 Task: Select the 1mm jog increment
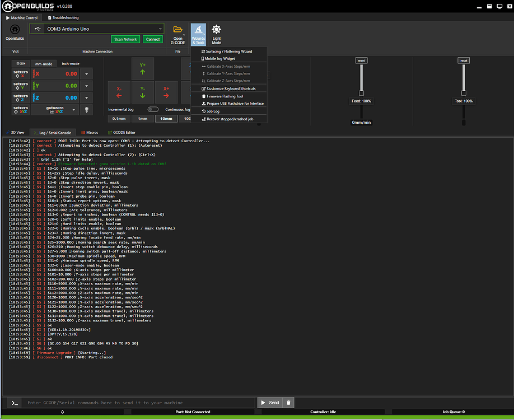[142, 118]
